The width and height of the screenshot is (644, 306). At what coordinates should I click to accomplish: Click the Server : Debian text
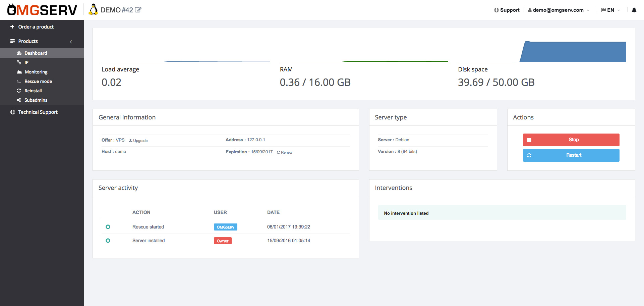pyautogui.click(x=394, y=140)
